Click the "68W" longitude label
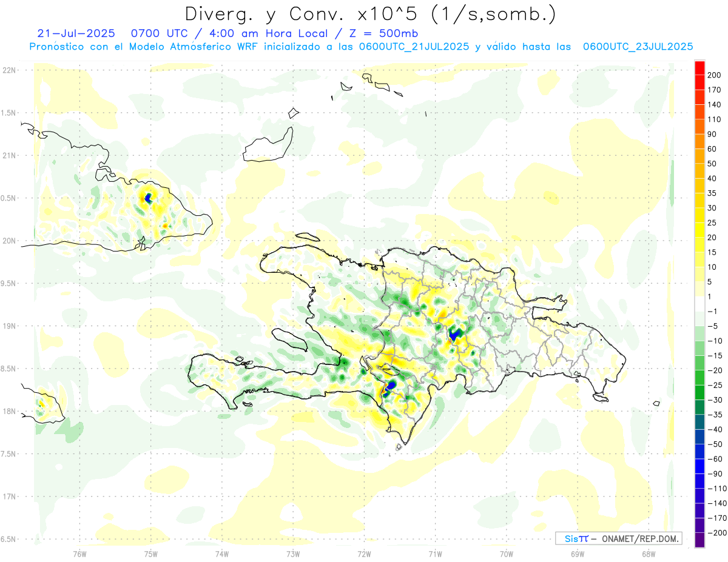This screenshot has height=562, width=728. pos(649,554)
